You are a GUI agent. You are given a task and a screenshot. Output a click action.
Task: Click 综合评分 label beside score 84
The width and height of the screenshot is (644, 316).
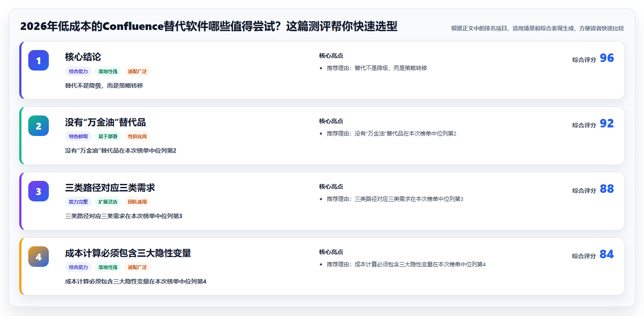pyautogui.click(x=584, y=256)
